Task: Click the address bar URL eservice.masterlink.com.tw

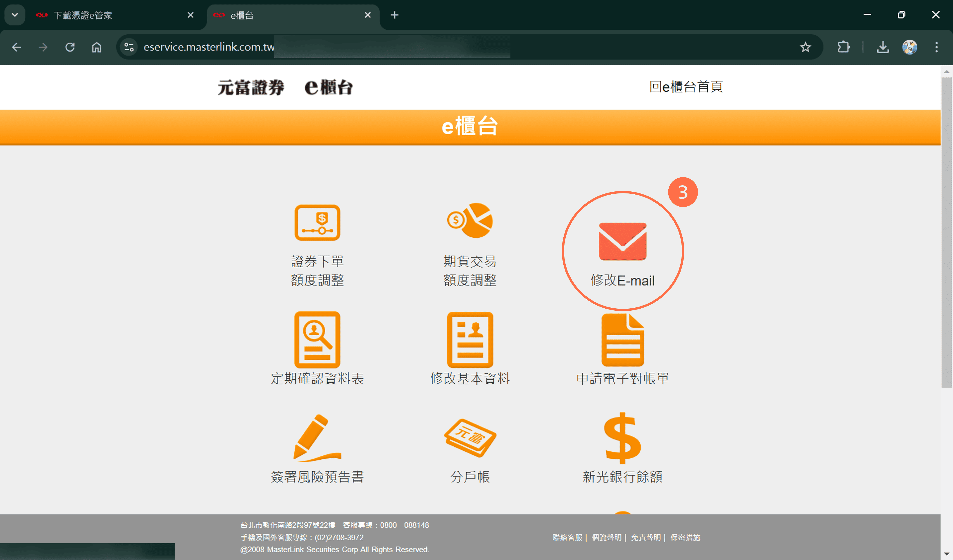Action: (209, 47)
